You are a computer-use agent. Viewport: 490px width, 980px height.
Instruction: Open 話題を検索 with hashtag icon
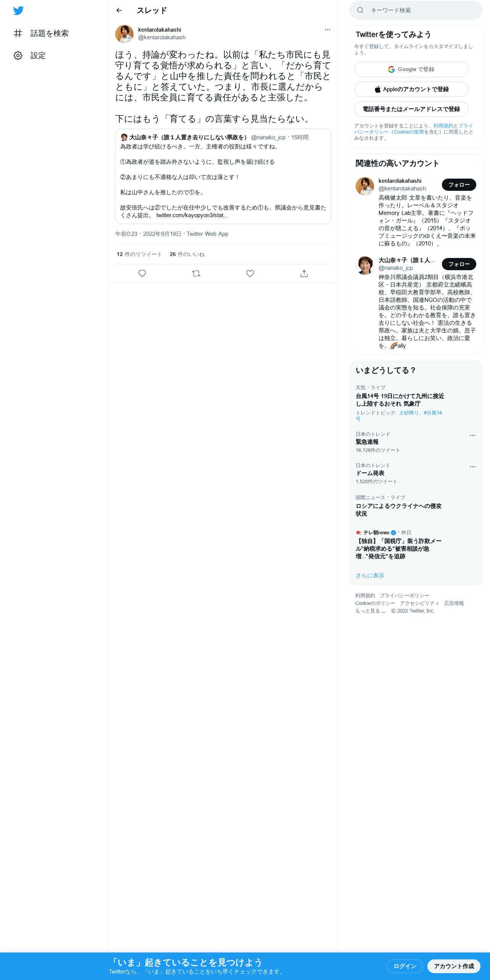coord(41,34)
